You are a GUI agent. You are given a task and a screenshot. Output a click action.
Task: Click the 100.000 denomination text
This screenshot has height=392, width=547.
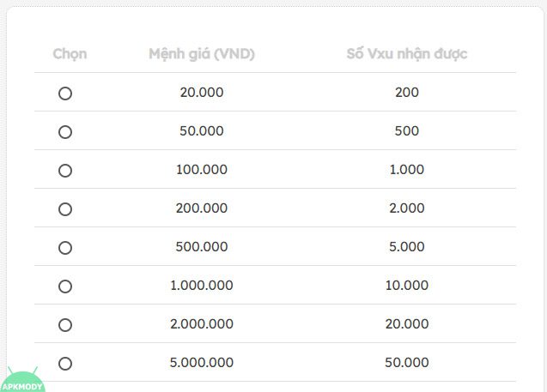pos(202,170)
